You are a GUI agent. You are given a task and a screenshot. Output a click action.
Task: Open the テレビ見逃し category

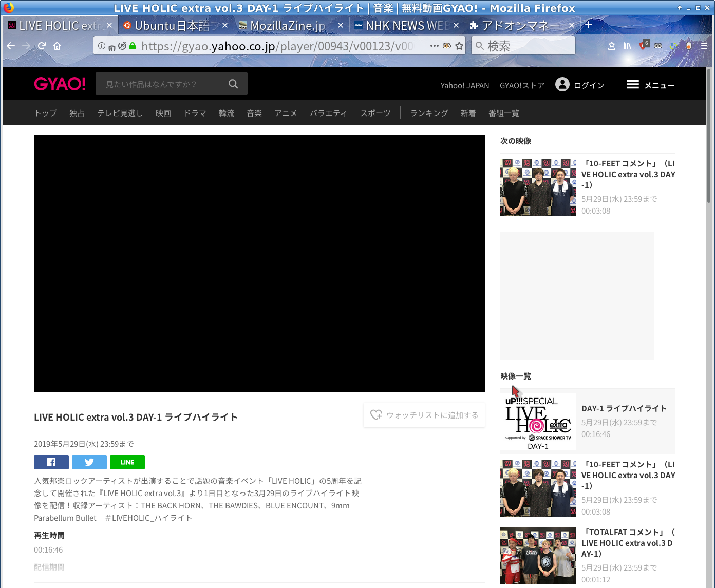[x=120, y=113]
